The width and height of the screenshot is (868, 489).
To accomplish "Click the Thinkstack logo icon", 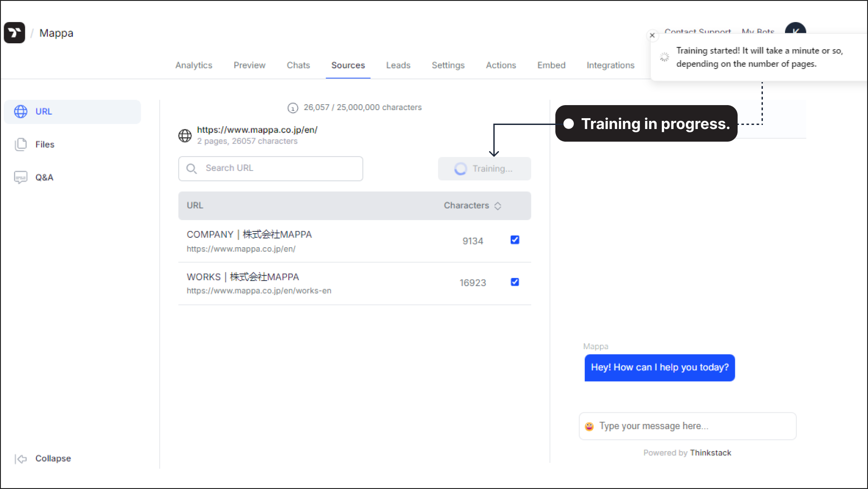I will point(14,32).
